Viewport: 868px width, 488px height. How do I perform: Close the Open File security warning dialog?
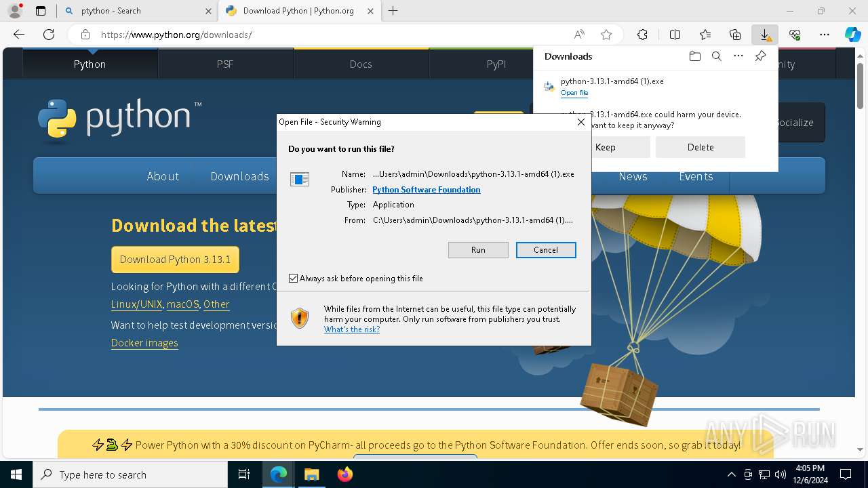(580, 122)
